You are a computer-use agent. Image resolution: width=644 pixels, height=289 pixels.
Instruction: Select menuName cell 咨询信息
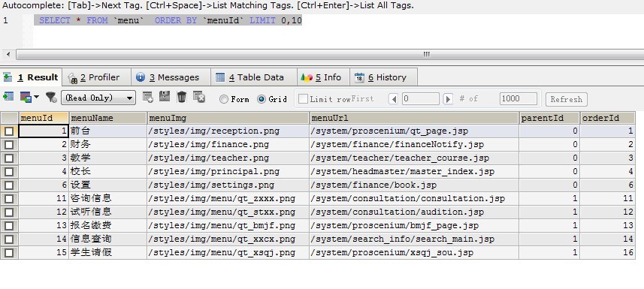coord(107,199)
